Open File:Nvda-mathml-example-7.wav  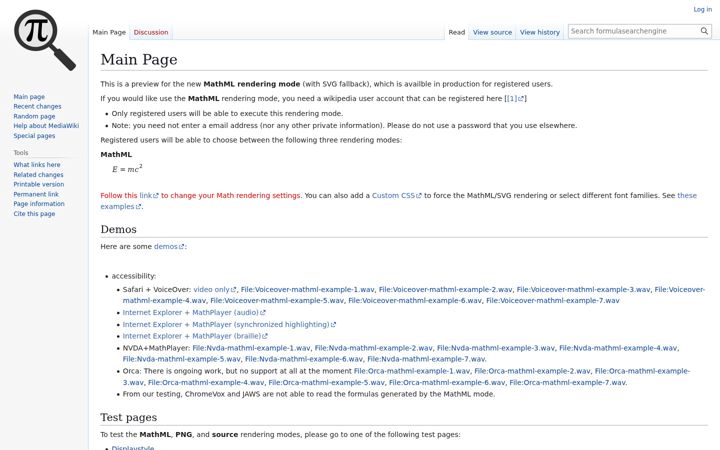click(426, 359)
